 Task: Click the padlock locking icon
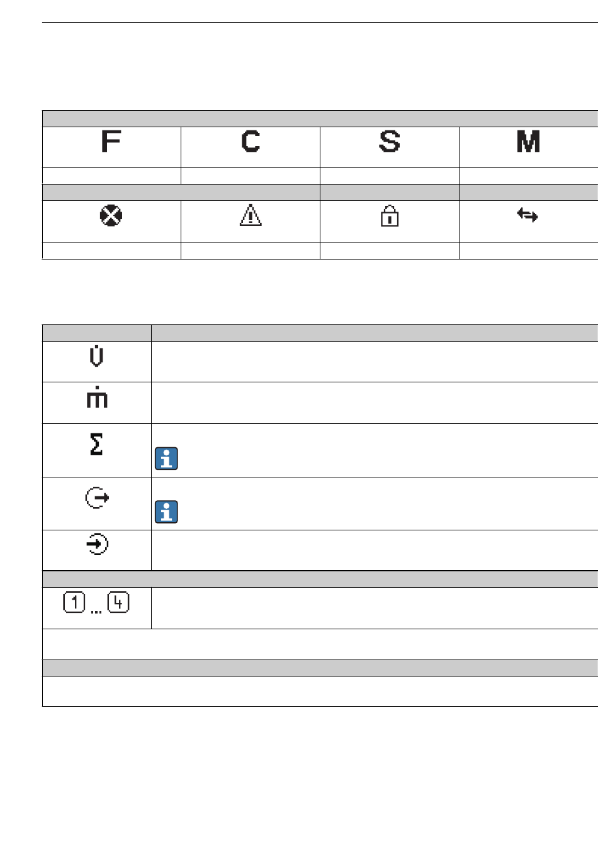pyautogui.click(x=390, y=216)
